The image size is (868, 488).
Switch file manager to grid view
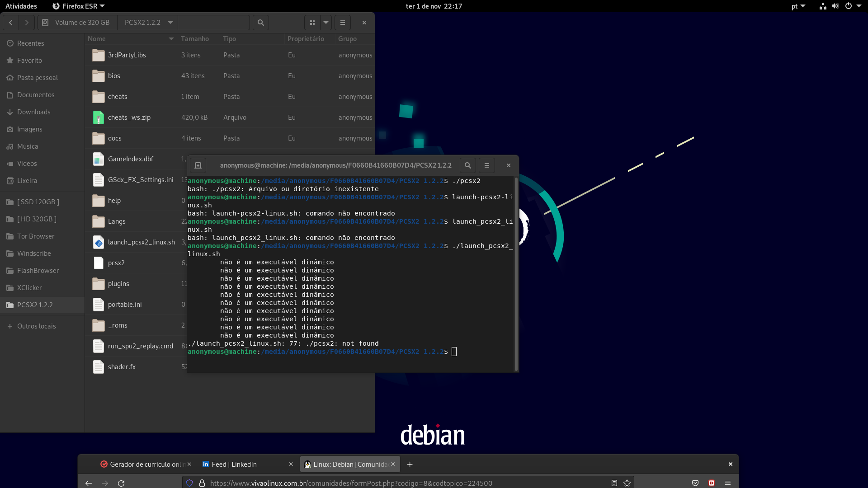pyautogui.click(x=312, y=23)
